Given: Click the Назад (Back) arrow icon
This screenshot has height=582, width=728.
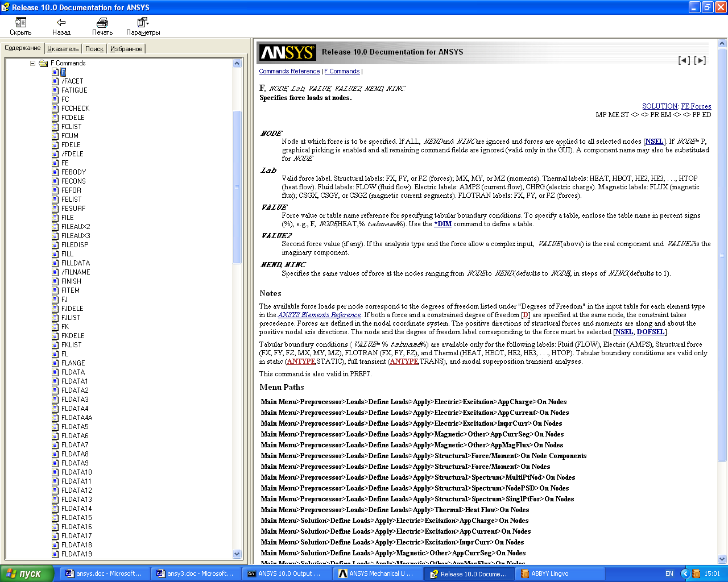Looking at the screenshot, I should pyautogui.click(x=61, y=22).
